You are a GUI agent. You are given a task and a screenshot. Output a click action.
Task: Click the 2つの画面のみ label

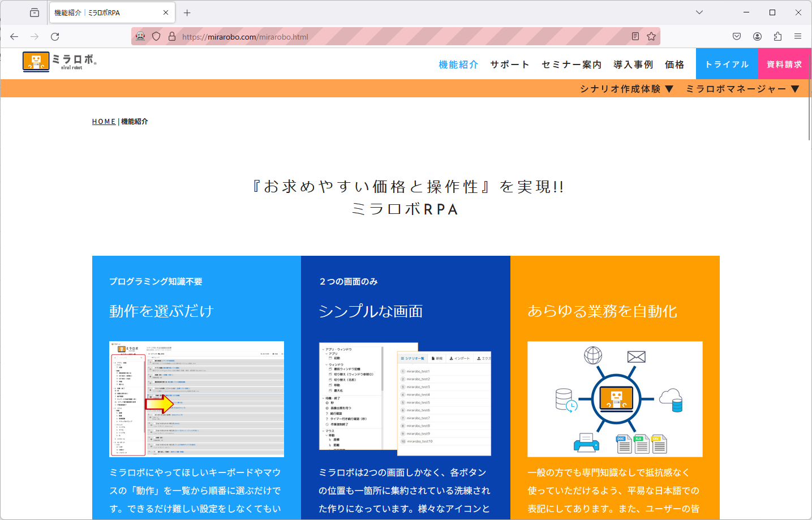pyautogui.click(x=349, y=281)
